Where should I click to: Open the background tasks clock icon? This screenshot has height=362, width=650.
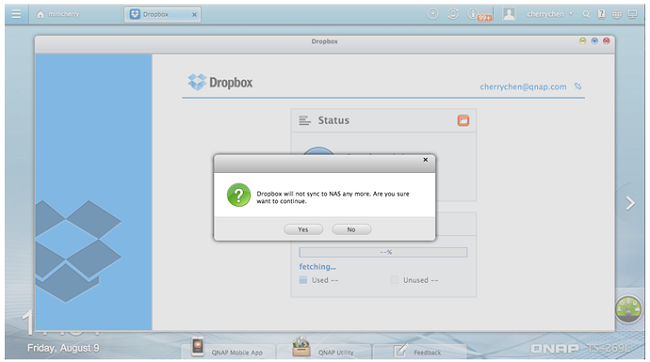[x=433, y=14]
